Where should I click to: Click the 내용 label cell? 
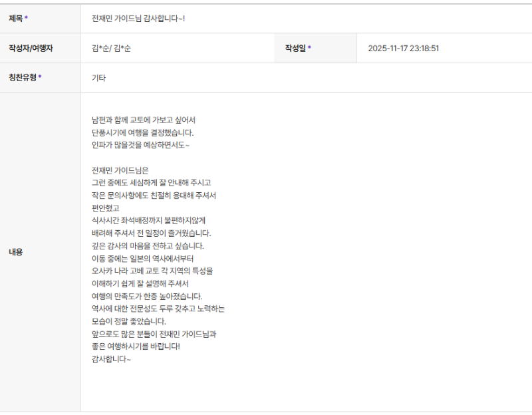[40, 252]
